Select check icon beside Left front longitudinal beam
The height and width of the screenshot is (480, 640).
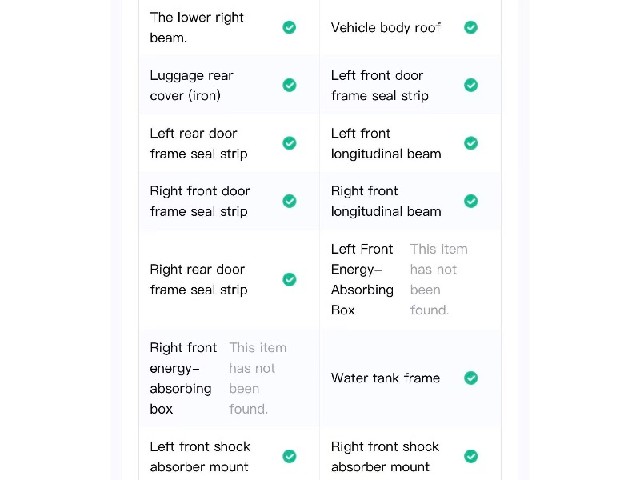(471, 143)
